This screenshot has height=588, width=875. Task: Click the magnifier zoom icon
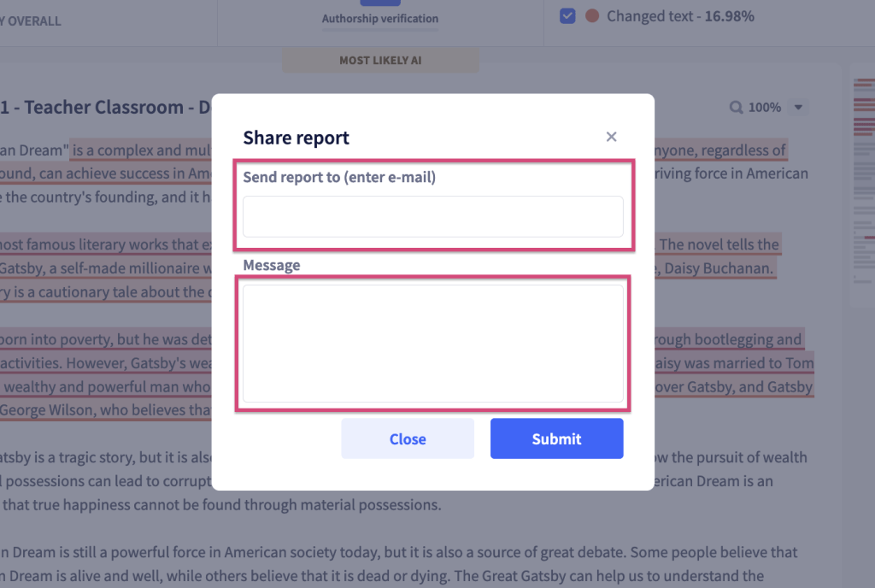736,107
